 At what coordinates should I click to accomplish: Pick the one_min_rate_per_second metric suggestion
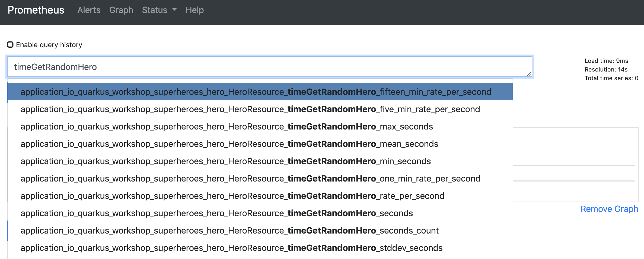point(250,179)
